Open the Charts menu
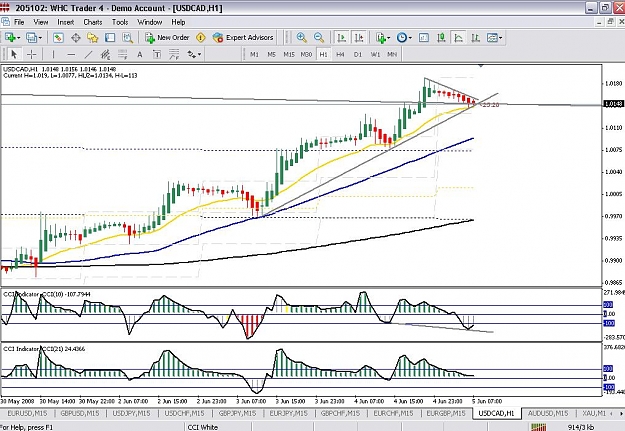Viewport: 625px width, 431px height. pyautogui.click(x=92, y=22)
